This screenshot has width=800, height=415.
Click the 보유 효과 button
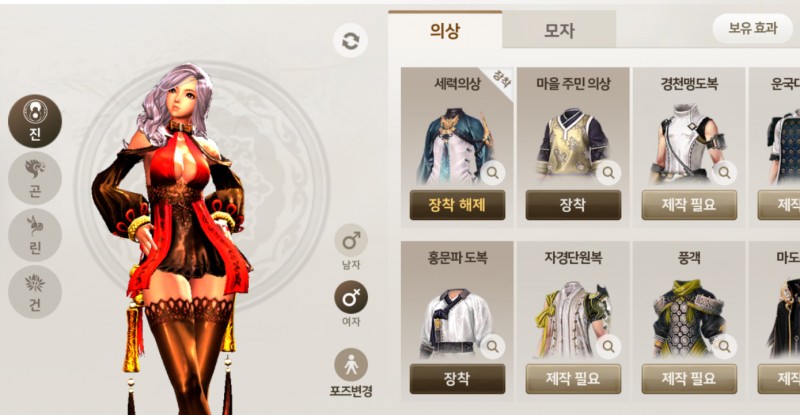pyautogui.click(x=753, y=28)
